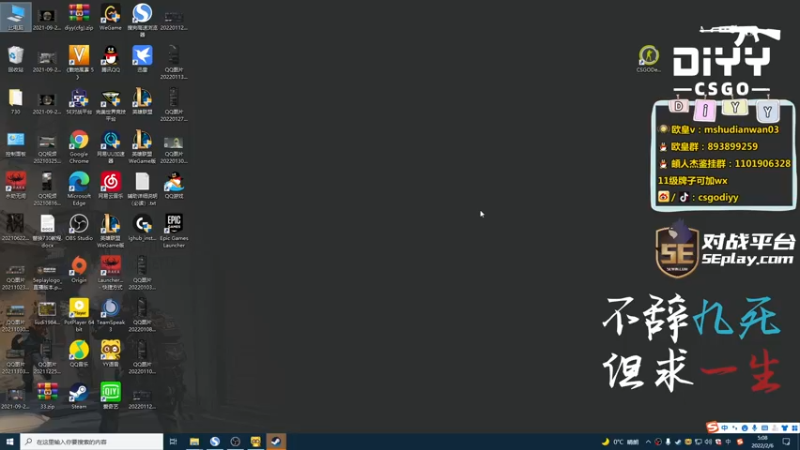Open taskbar clock showing 5:08

pyautogui.click(x=763, y=442)
